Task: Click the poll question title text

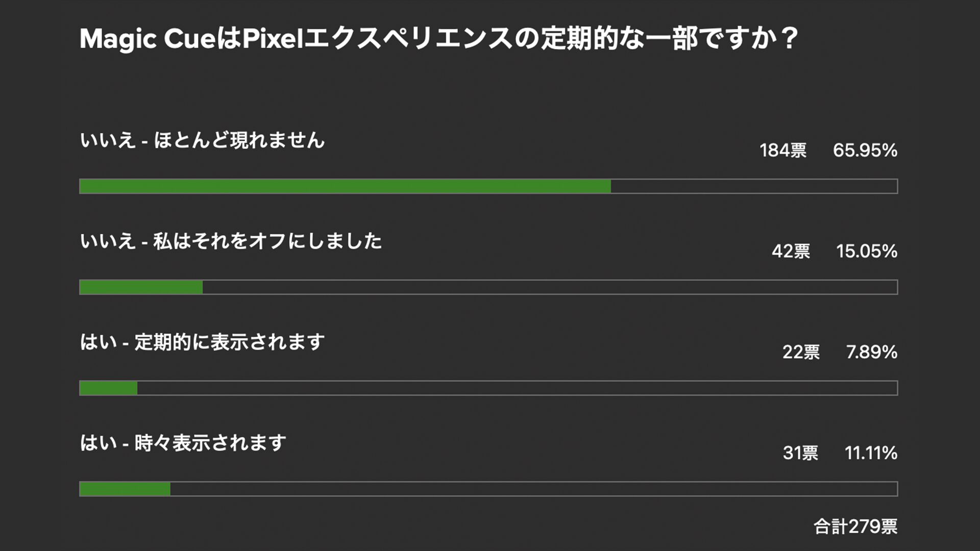Action: pos(439,39)
